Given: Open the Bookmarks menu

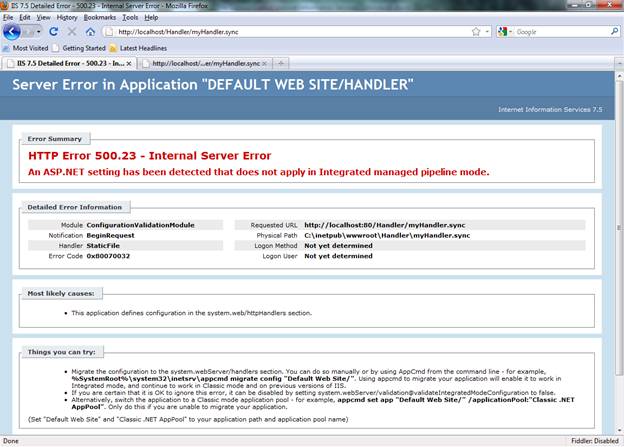Looking at the screenshot, I should [x=99, y=18].
